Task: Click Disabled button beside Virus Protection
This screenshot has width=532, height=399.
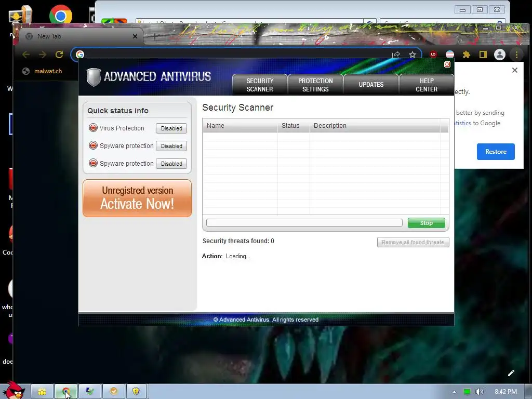Action: (x=171, y=128)
